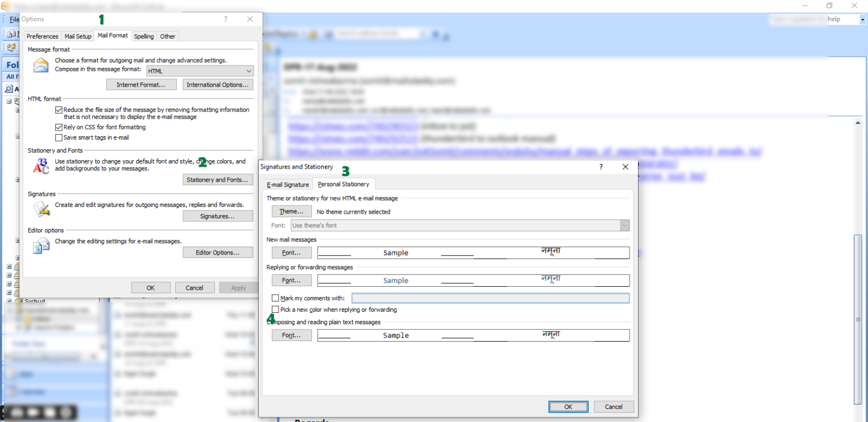Close the Options dialog with the X
The image size is (868, 422).
pos(250,19)
